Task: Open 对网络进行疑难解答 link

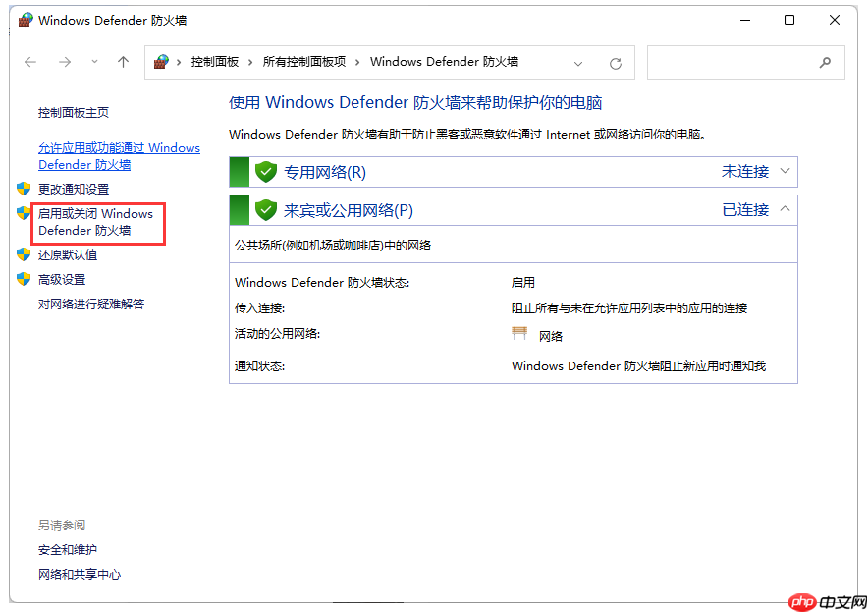Action: [91, 305]
